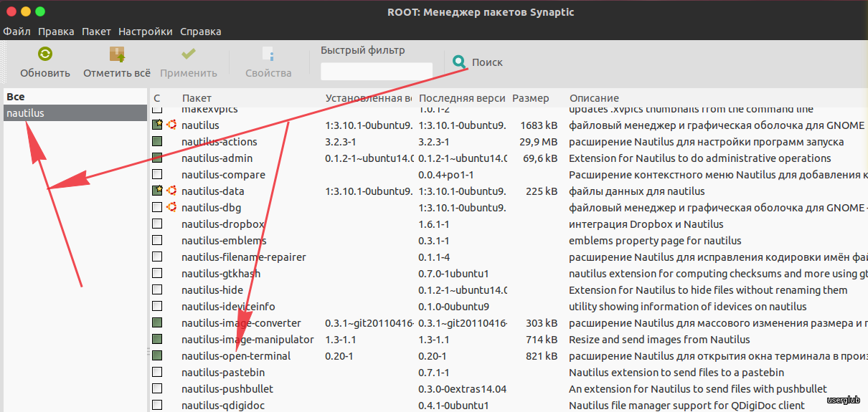Select the nautilus-compare package name
This screenshot has height=412, width=868.
(224, 175)
